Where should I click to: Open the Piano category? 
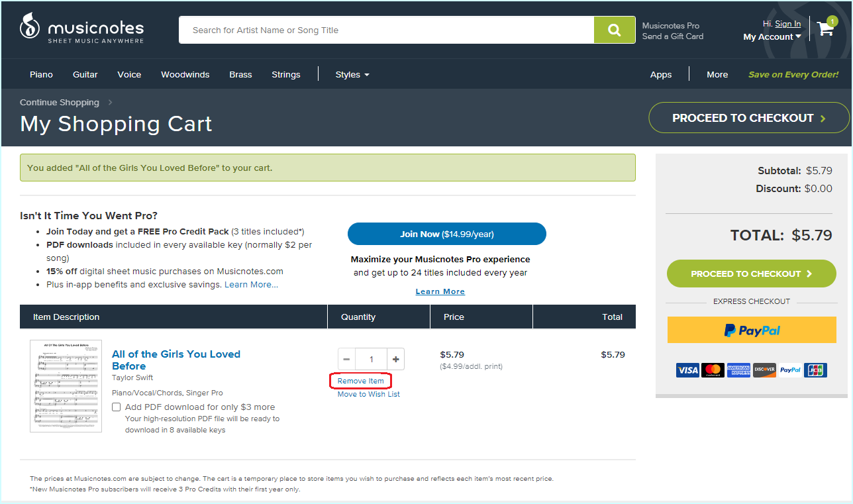point(41,74)
